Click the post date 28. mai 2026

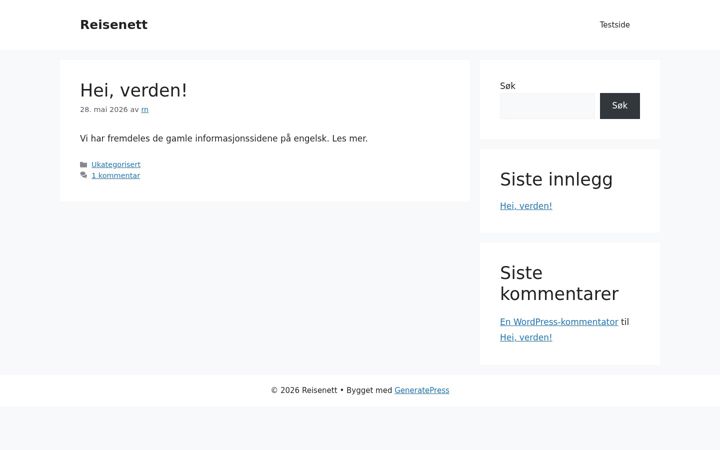[104, 109]
